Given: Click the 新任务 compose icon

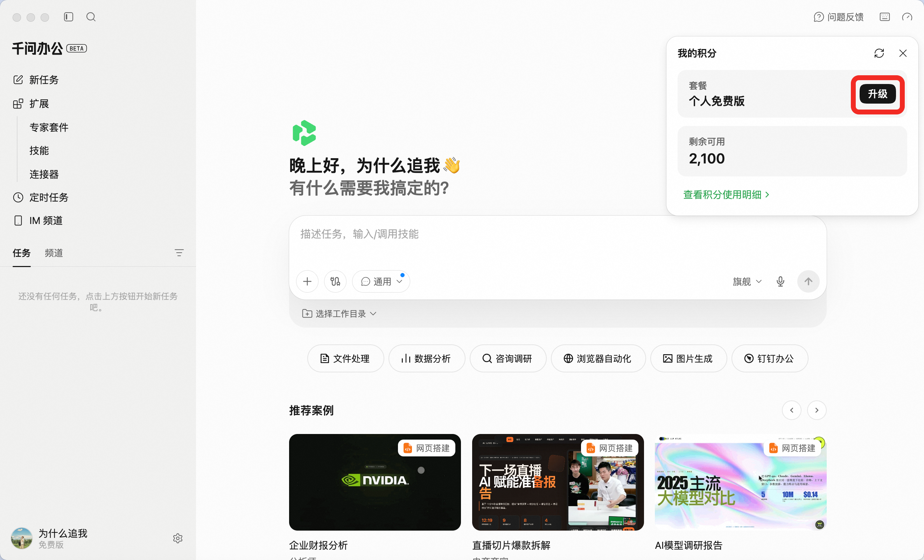Looking at the screenshot, I should (x=18, y=80).
